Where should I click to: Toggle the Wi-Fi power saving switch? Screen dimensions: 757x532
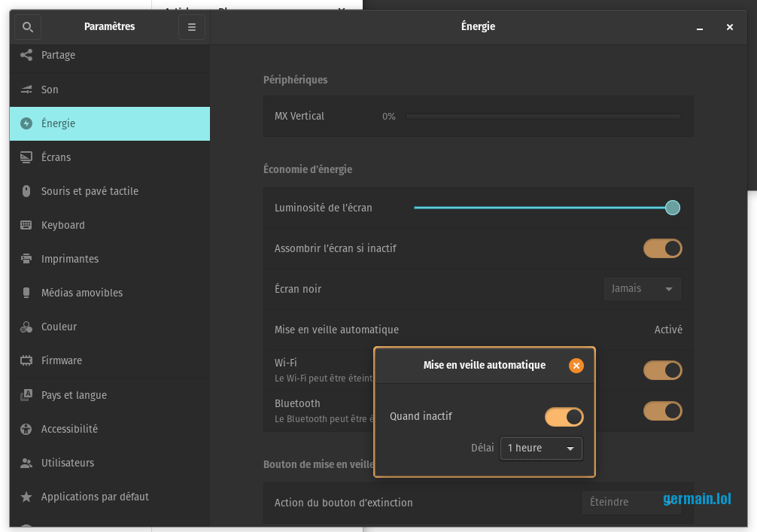click(x=662, y=370)
